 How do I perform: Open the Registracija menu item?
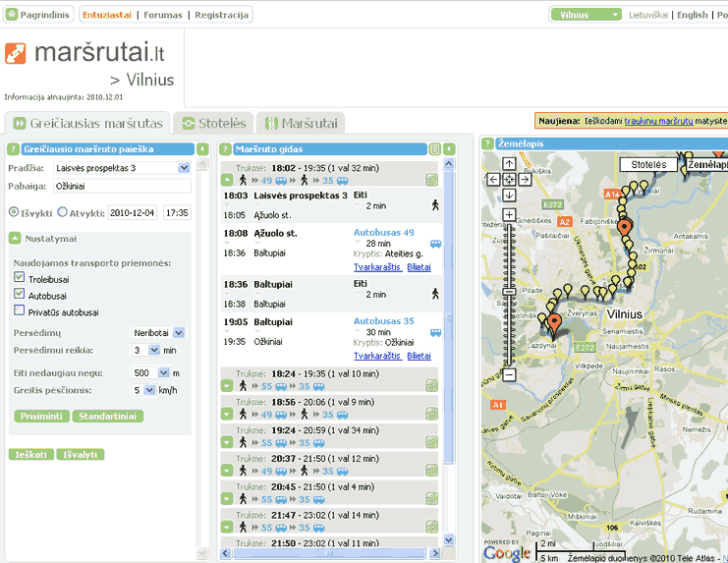[x=221, y=15]
